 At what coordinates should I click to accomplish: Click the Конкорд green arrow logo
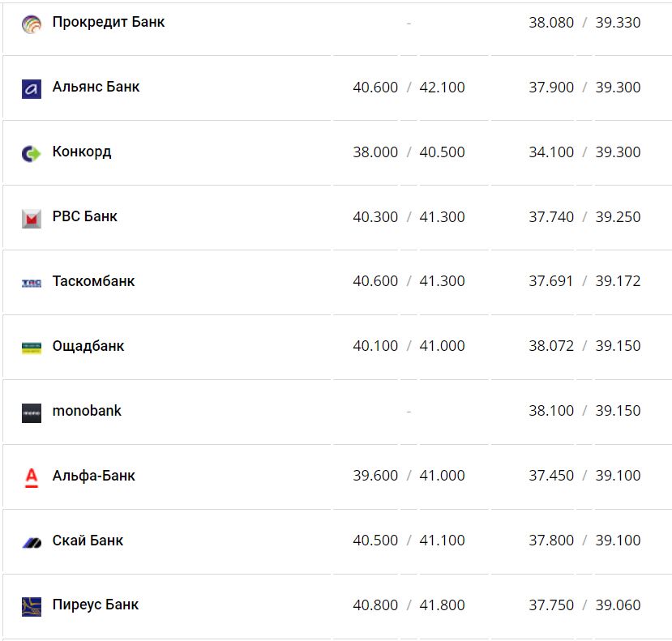pyautogui.click(x=32, y=153)
